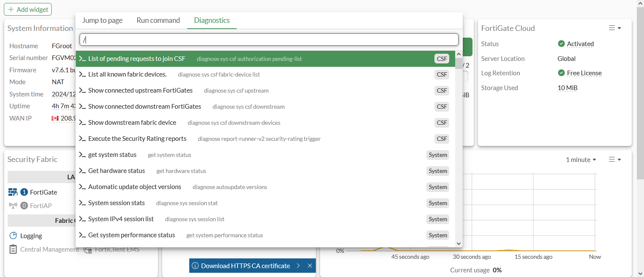644x277 pixels.
Task: Click the Logging label in Security Fabric
Action: [31, 236]
